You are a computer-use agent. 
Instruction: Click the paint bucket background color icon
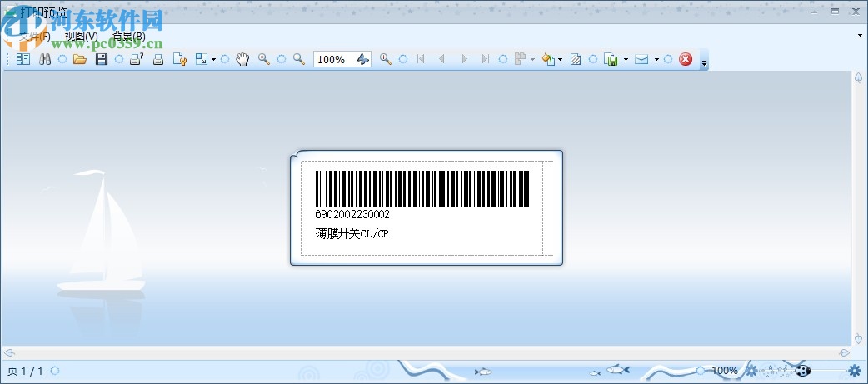pyautogui.click(x=548, y=59)
